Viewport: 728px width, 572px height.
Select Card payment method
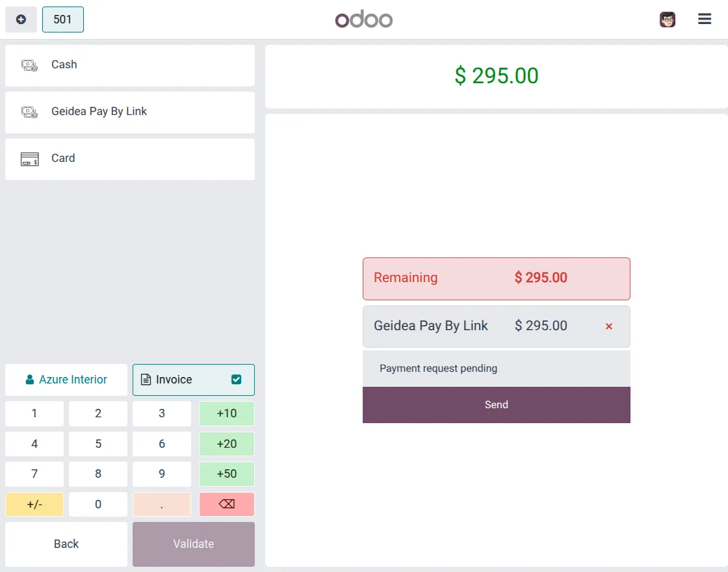pyautogui.click(x=130, y=159)
